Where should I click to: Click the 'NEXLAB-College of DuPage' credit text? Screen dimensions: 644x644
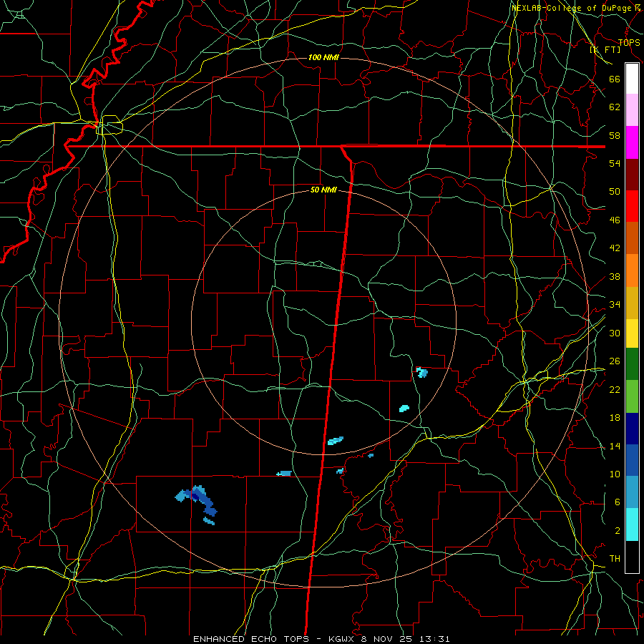572,8
